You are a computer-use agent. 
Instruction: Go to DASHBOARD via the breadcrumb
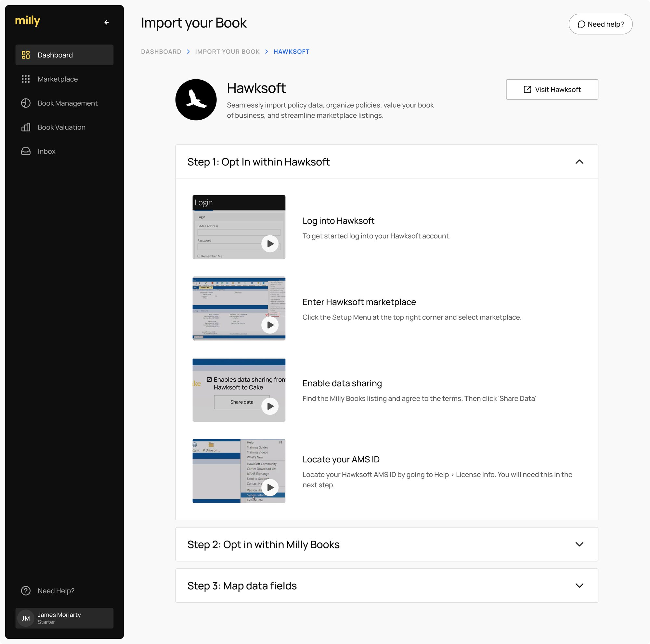point(161,51)
